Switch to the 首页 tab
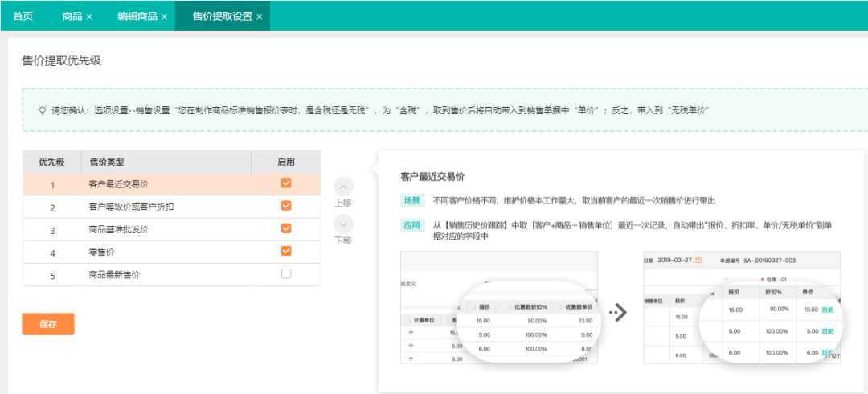The image size is (868, 394). [x=23, y=16]
